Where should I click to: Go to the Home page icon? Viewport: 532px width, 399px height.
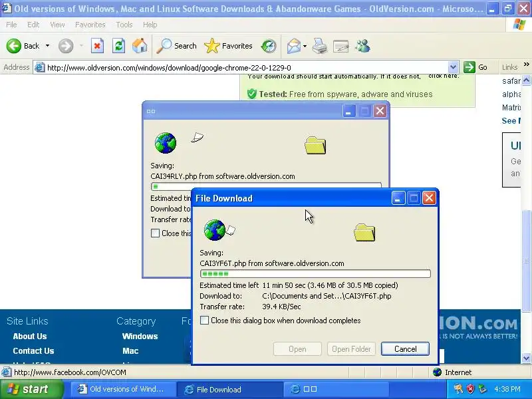[140, 46]
